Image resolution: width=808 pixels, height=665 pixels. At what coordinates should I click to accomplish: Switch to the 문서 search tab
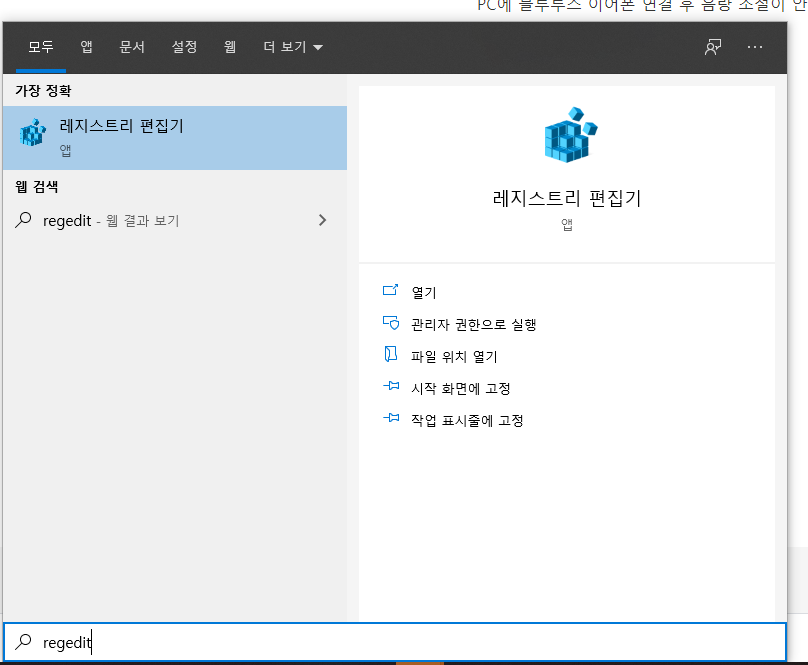coord(132,47)
